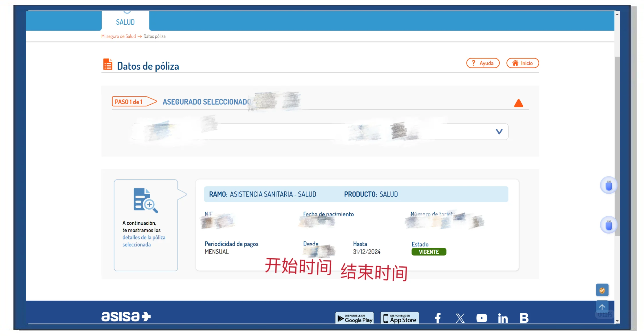The width and height of the screenshot is (644, 336).
Task: Click the Estado label
Action: click(x=420, y=244)
